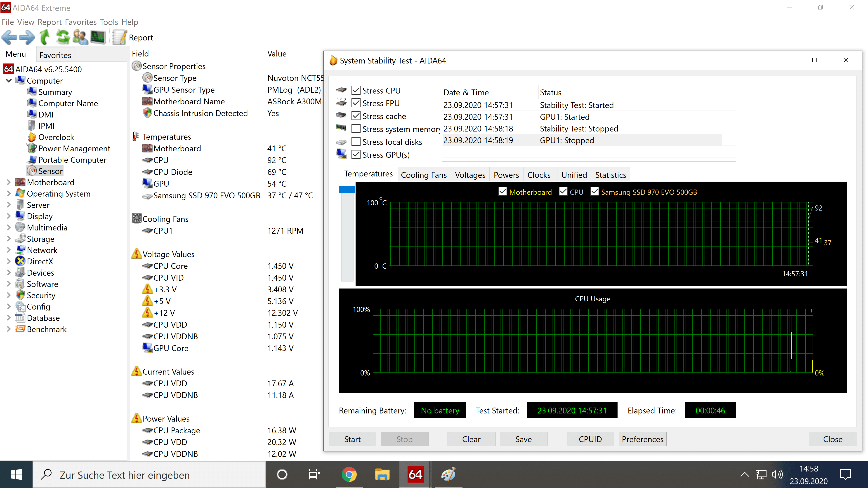The height and width of the screenshot is (488, 868).
Task: Click the Network icon in tree
Action: point(20,250)
